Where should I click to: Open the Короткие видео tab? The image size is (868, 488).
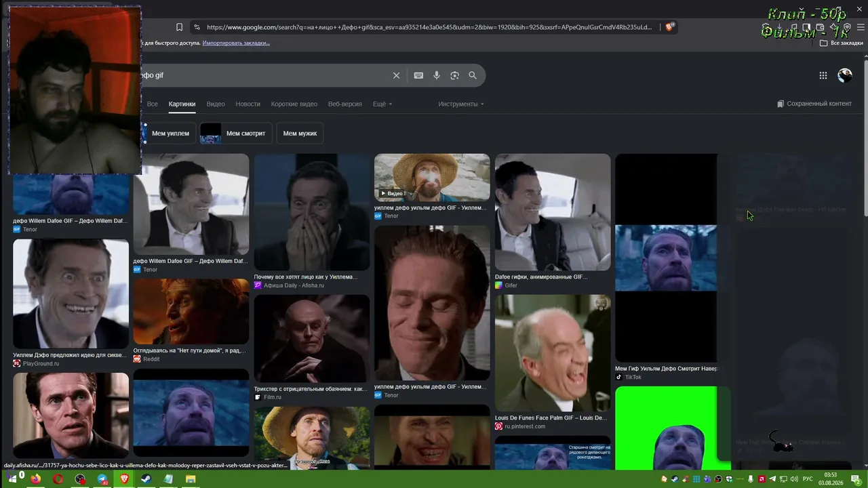294,104
